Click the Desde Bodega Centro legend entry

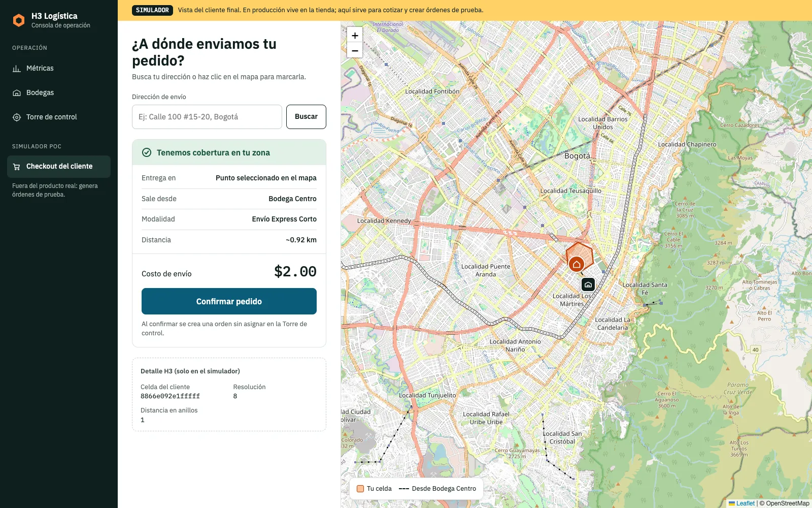(437, 489)
